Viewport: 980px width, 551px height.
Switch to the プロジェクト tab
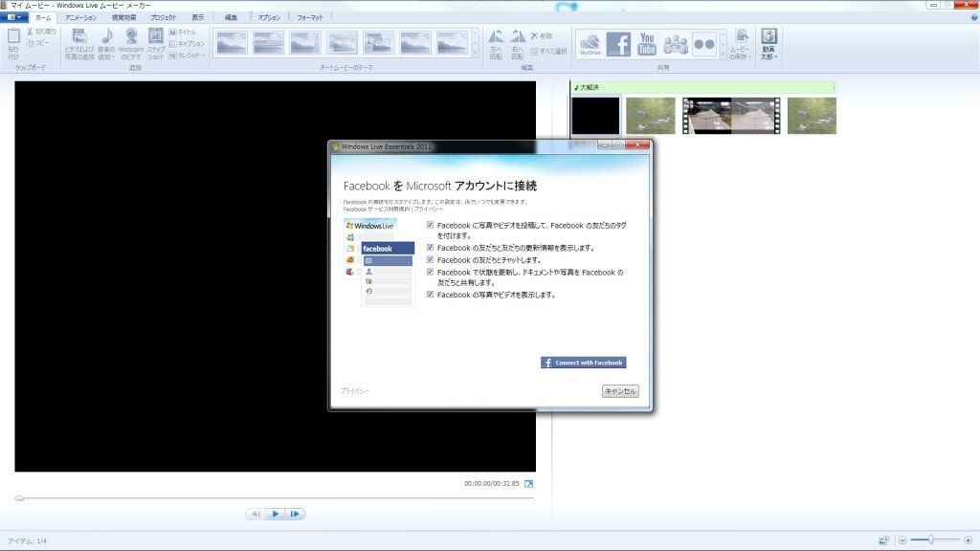coord(164,17)
